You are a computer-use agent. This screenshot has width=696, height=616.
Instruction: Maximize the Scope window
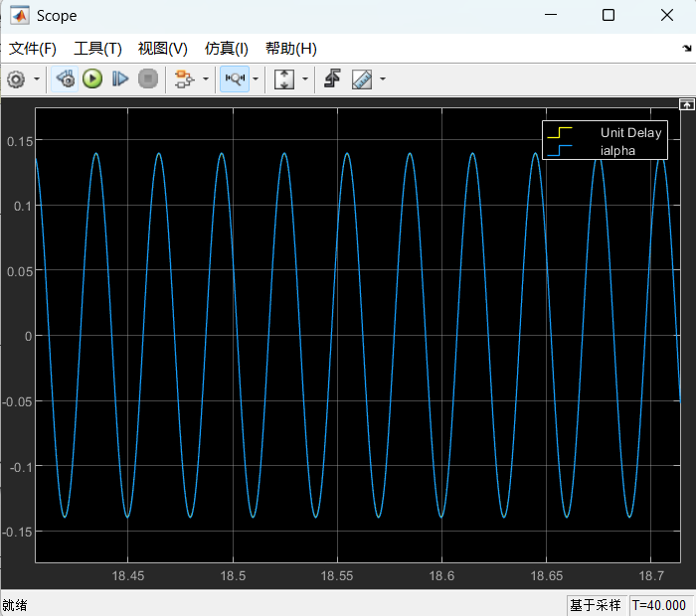point(609,15)
